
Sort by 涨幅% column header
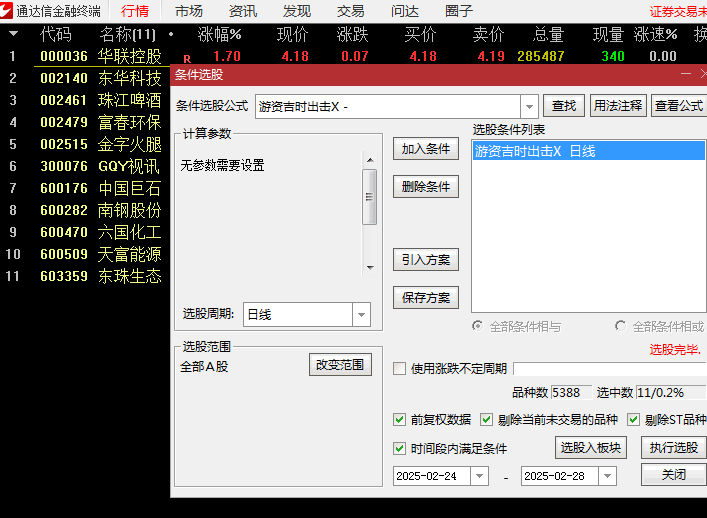(x=220, y=34)
